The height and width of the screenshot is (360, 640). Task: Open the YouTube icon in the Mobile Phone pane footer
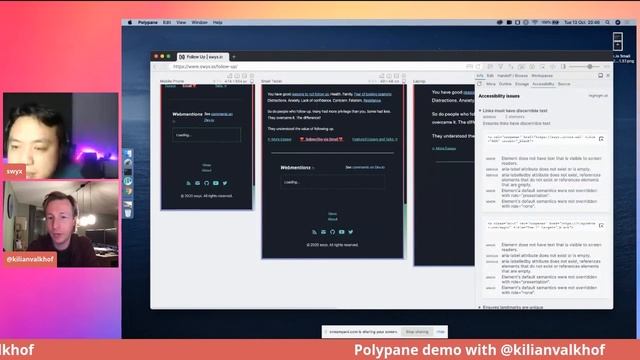click(216, 183)
